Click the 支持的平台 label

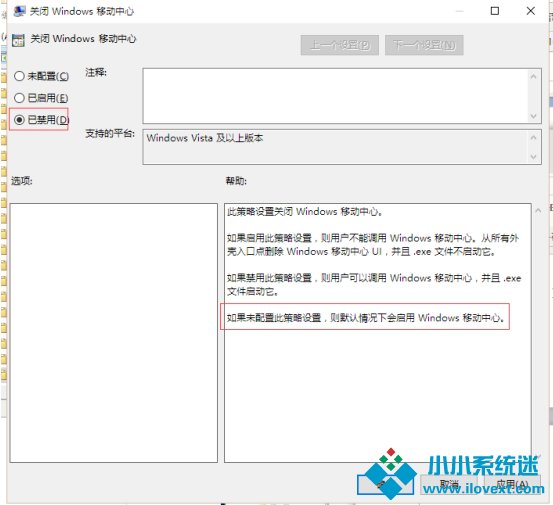(x=110, y=134)
